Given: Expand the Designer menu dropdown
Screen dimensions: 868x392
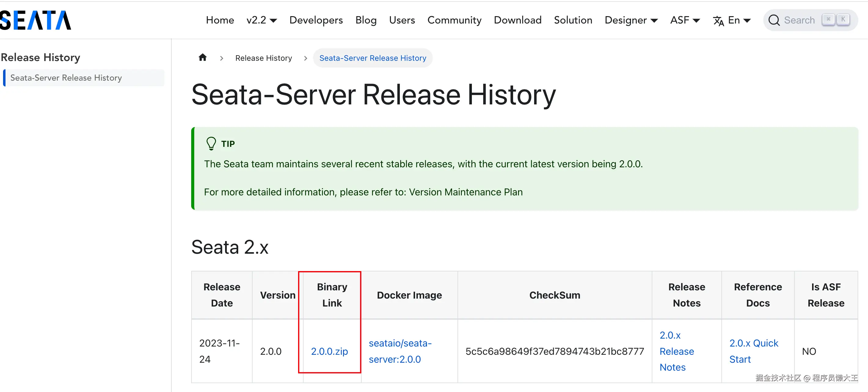Looking at the screenshot, I should [x=631, y=20].
